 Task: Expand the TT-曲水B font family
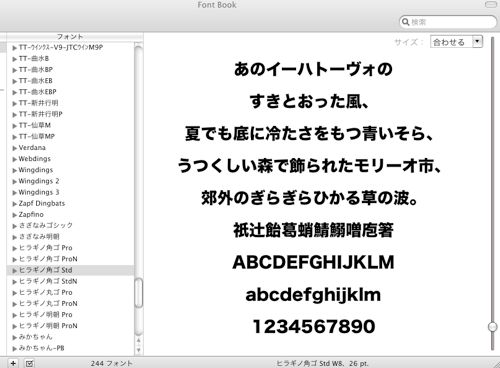14,59
